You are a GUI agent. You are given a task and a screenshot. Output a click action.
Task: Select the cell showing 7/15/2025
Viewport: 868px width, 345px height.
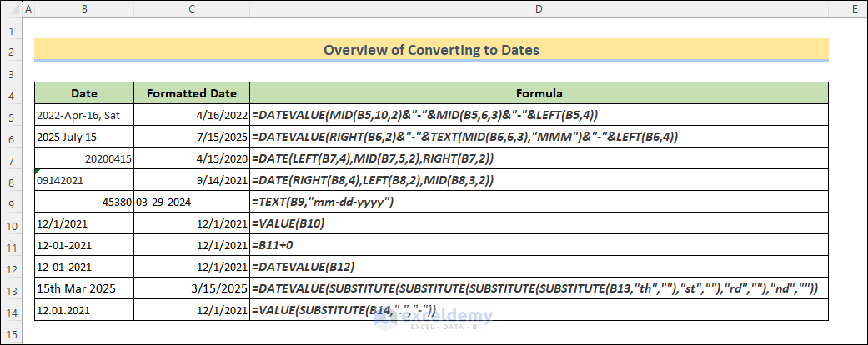192,137
